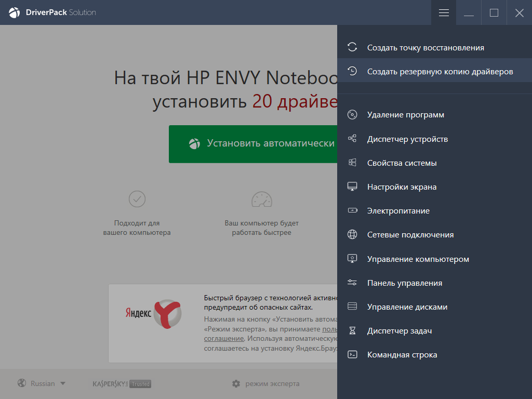Open Управление дисками menu entry

(x=435, y=307)
